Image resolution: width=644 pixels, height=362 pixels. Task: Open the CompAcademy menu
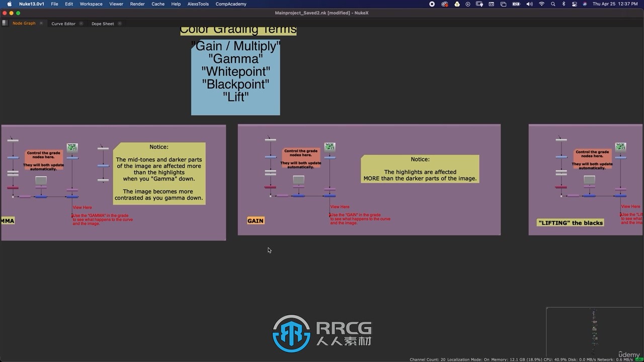(x=231, y=4)
